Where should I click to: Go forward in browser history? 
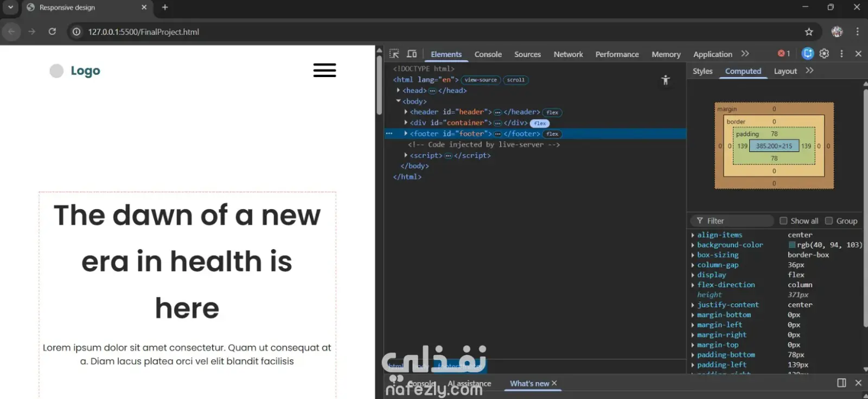(32, 31)
